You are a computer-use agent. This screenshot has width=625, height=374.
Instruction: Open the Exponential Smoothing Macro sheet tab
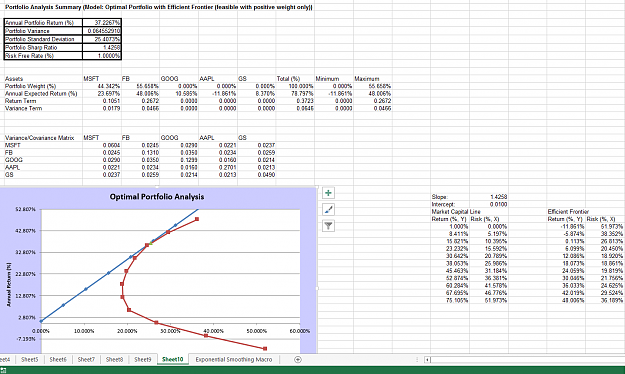pyautogui.click(x=234, y=359)
